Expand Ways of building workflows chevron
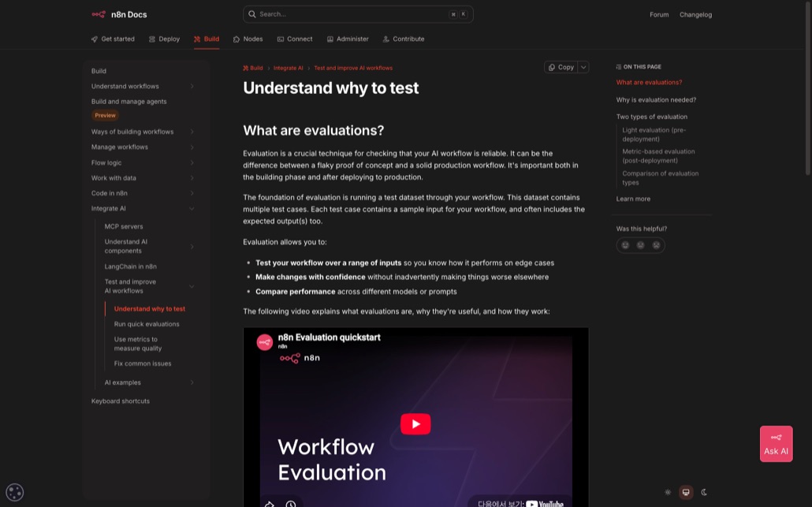The width and height of the screenshot is (812, 507). tap(192, 132)
